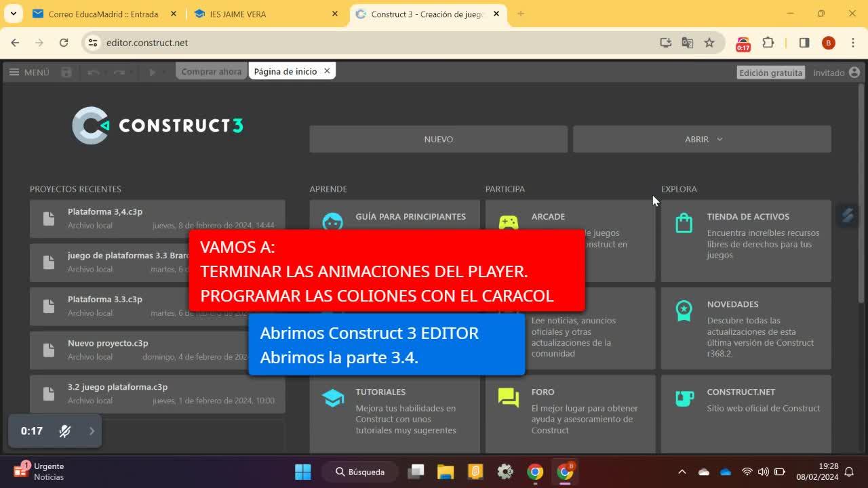The height and width of the screenshot is (488, 868).
Task: Click the Comprar ahora button
Action: (212, 71)
